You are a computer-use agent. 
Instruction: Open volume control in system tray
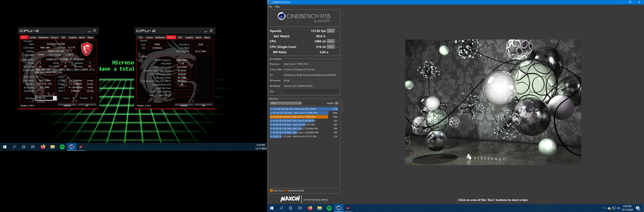click(618, 208)
